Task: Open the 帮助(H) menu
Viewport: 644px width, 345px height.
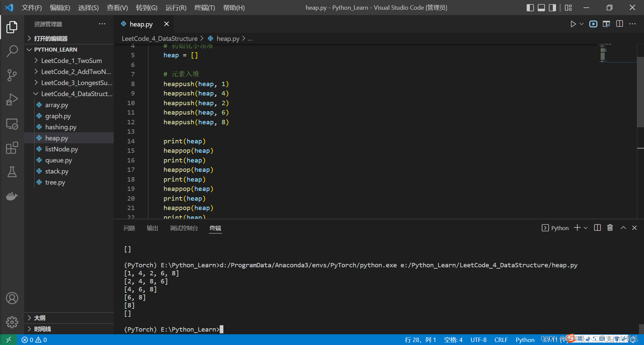Action: tap(234, 8)
